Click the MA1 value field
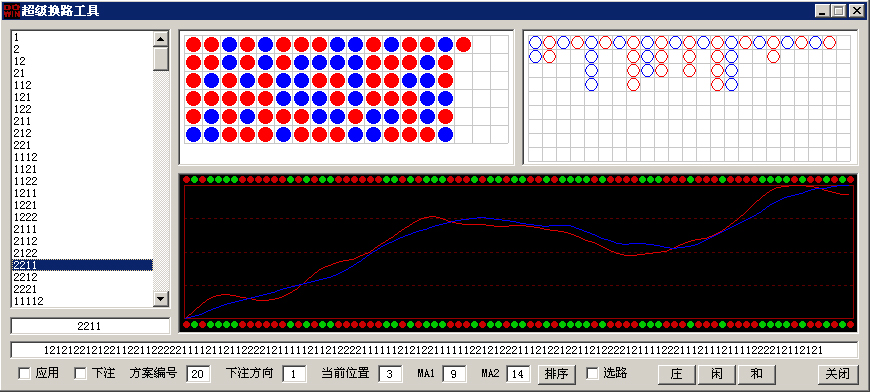Image resolution: width=870 pixels, height=392 pixels. [454, 374]
